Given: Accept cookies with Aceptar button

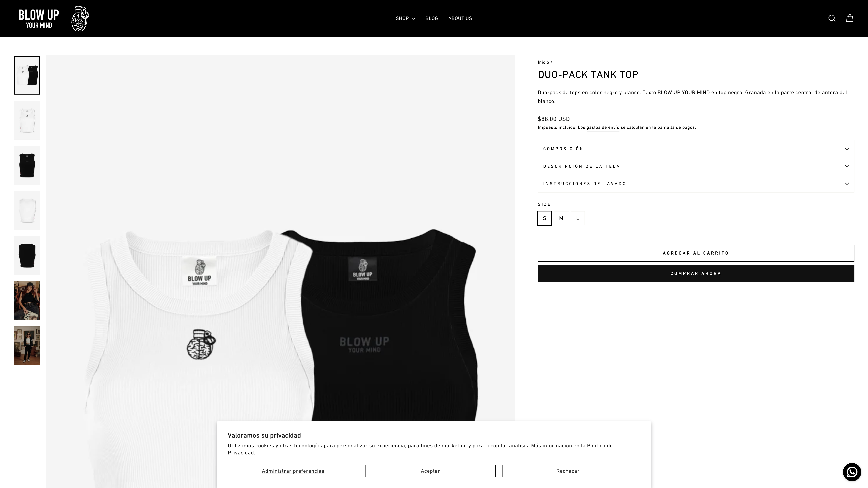Looking at the screenshot, I should pos(430,471).
